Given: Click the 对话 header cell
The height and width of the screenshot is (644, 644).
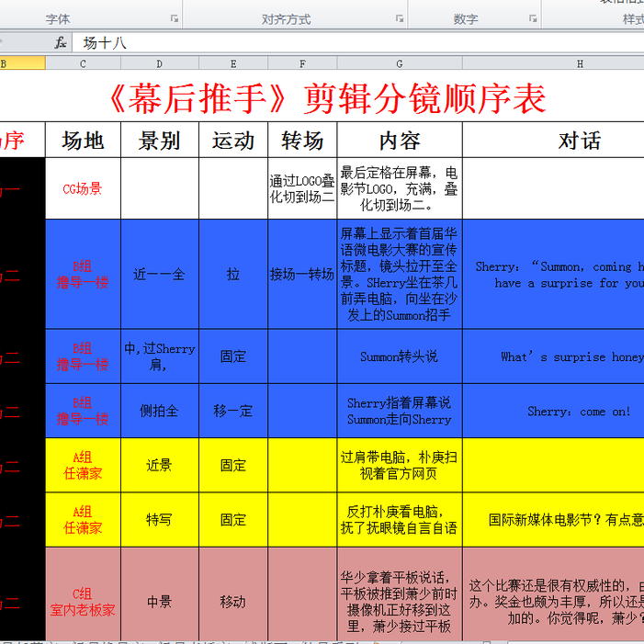Looking at the screenshot, I should [553, 140].
